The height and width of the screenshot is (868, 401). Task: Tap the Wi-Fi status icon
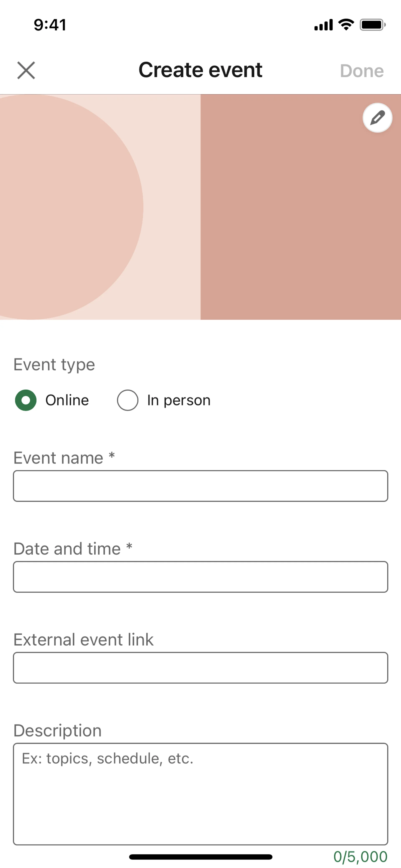[346, 25]
